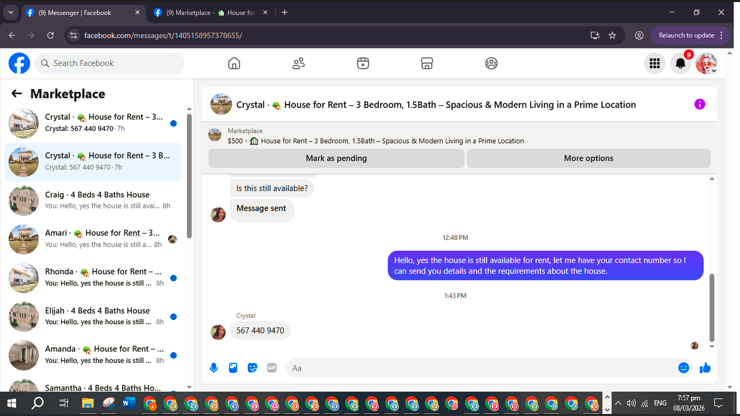Click the chat messages vertical scrollbar
Image resolution: width=740 pixels, height=416 pixels.
712,307
